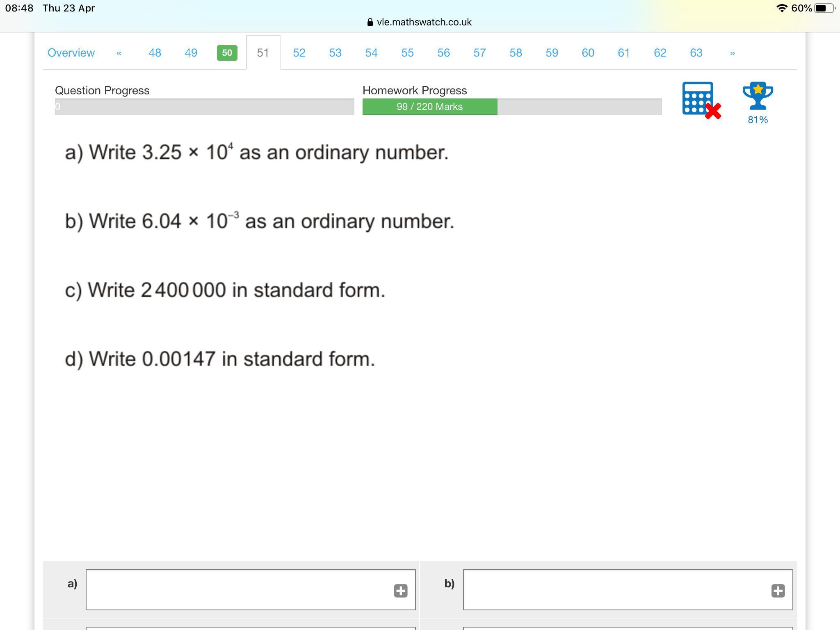
Task: Tap the Wi-Fi status icon
Action: click(782, 8)
